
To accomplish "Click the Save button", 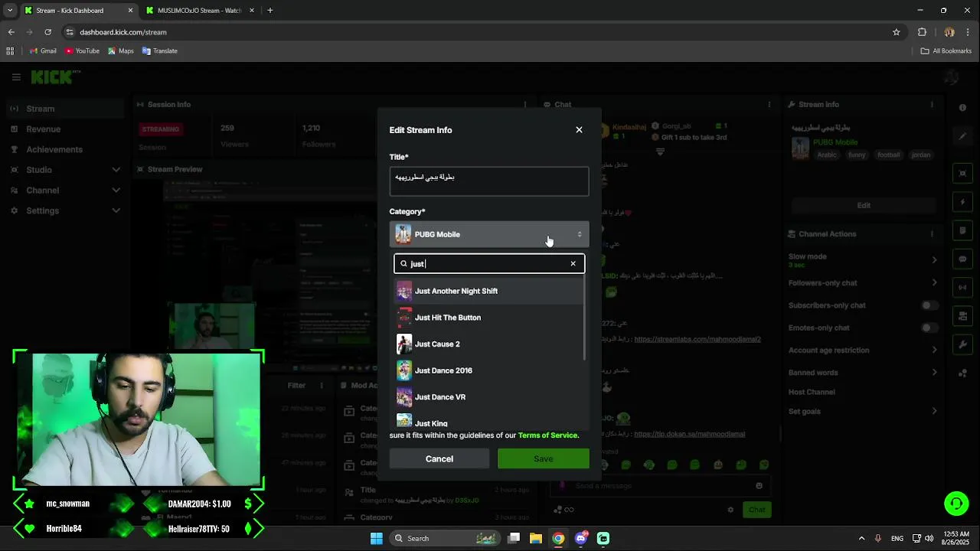I will (x=544, y=459).
